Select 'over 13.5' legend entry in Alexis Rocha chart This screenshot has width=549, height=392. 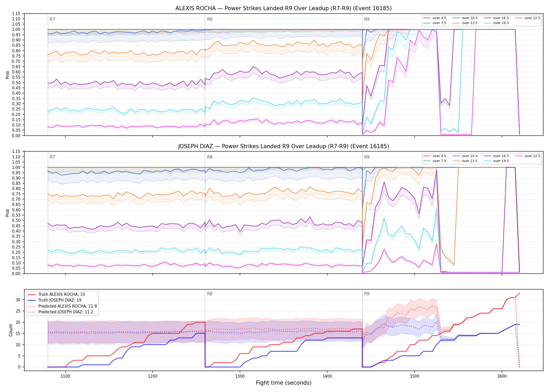click(x=465, y=23)
